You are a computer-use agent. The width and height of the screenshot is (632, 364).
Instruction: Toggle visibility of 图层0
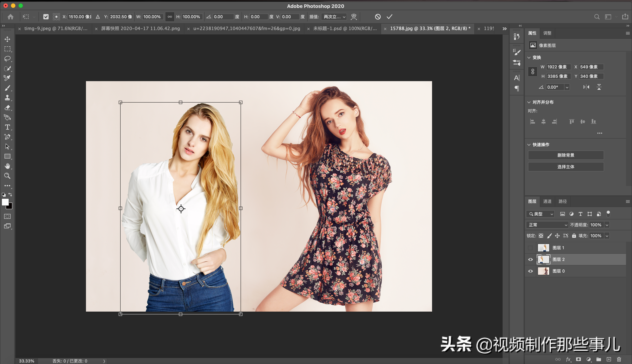tap(530, 271)
